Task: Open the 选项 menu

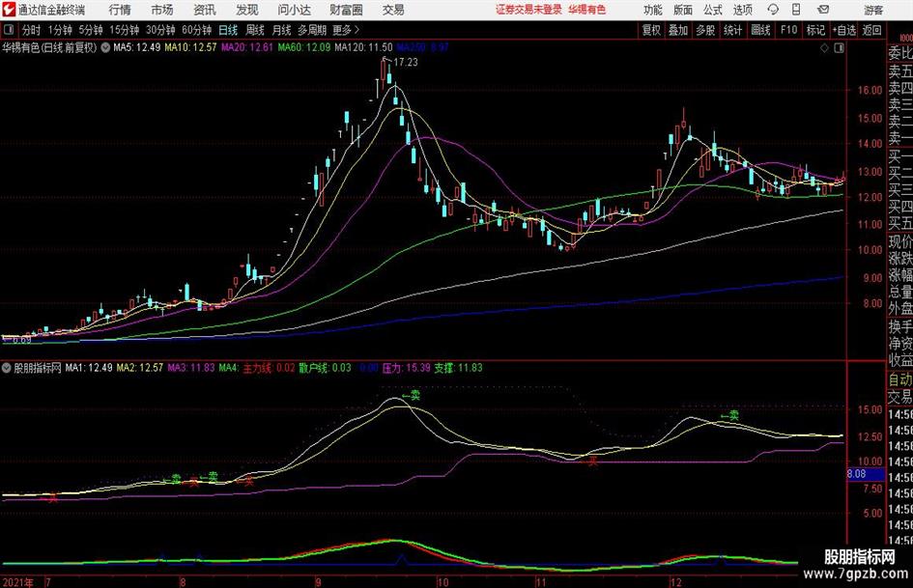Action: pyautogui.click(x=742, y=10)
